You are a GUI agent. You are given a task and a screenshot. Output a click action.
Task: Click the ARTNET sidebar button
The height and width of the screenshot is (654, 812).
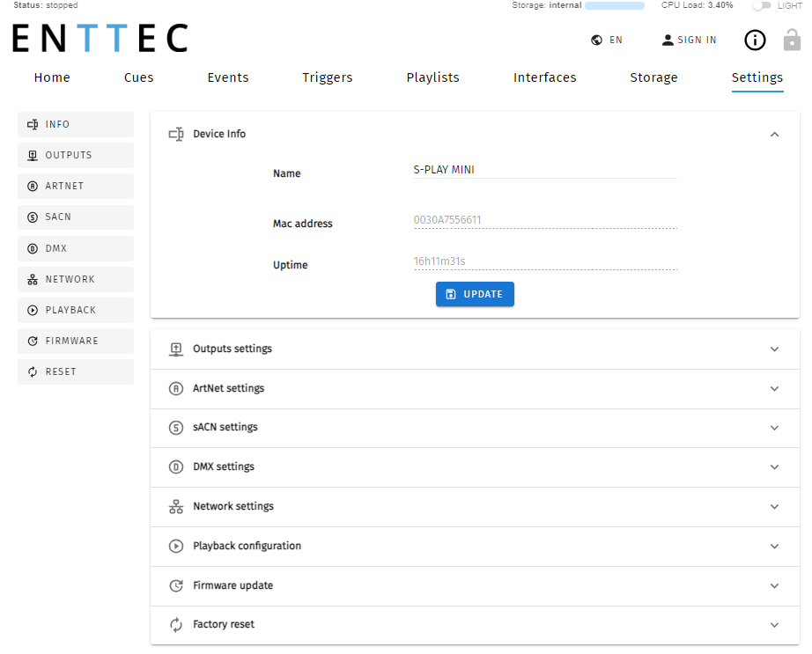pos(76,187)
